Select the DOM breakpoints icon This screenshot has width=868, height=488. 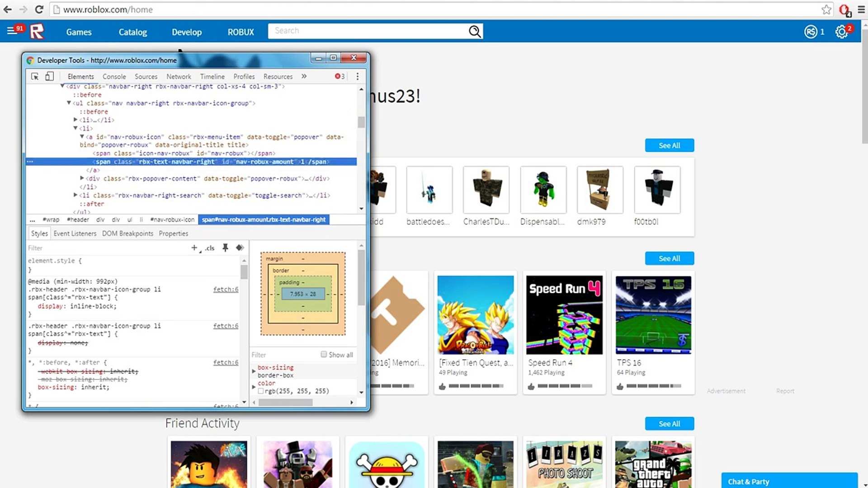point(128,233)
